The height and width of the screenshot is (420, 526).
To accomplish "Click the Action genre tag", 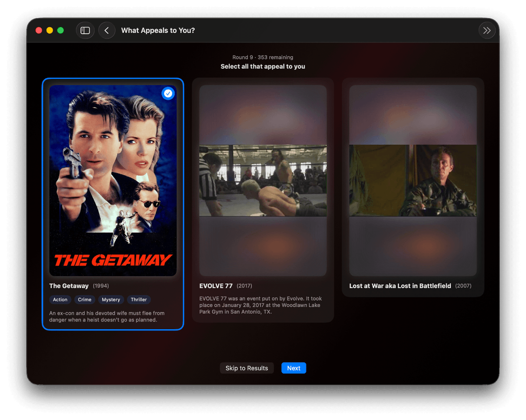I will point(60,299).
